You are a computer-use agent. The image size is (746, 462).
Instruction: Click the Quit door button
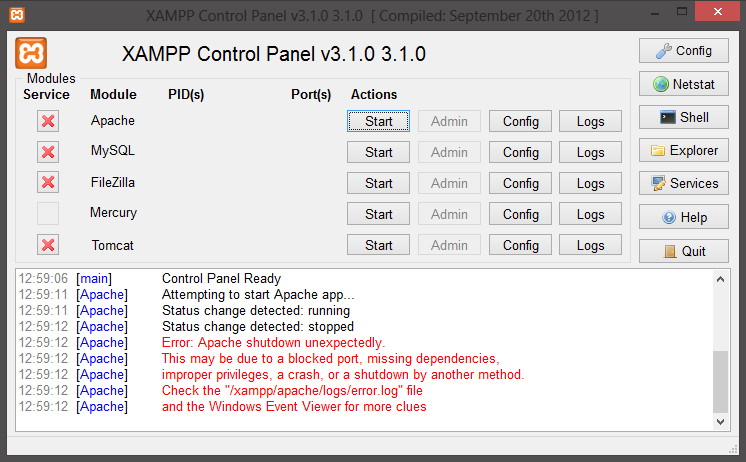(684, 251)
